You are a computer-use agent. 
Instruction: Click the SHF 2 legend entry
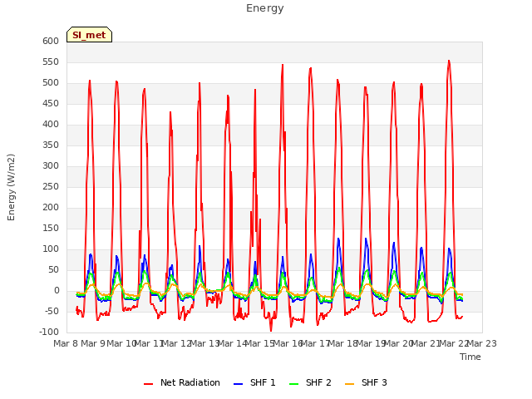pos(310,382)
